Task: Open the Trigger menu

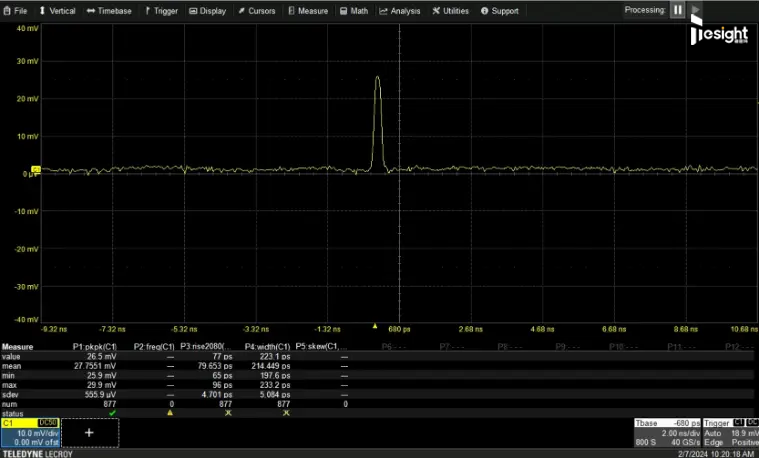Action: 161,11
